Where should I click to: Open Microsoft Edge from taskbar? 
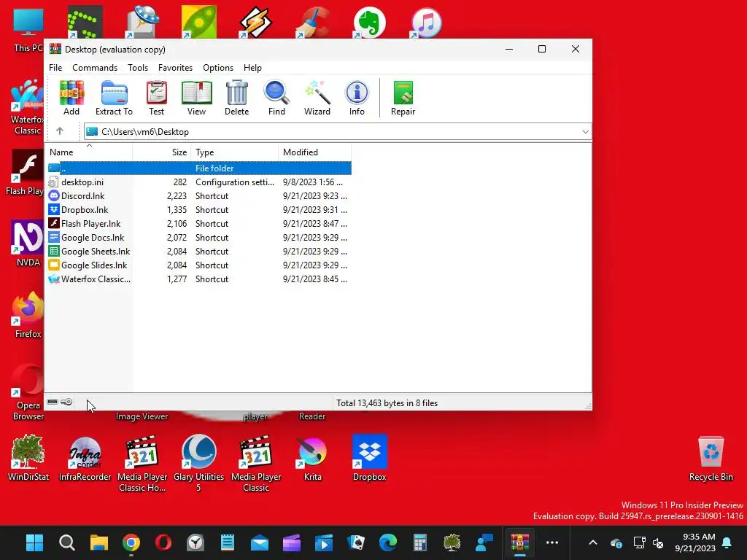388,542
